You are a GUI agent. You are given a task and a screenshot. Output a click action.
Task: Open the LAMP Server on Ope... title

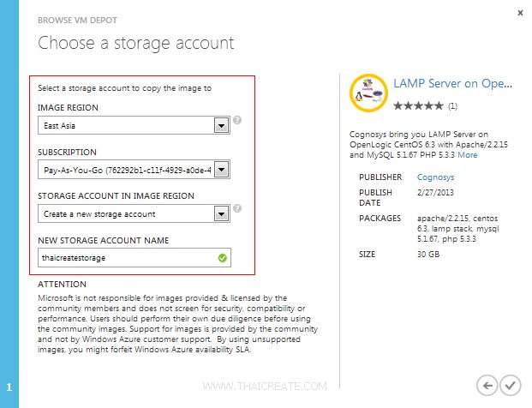451,85
